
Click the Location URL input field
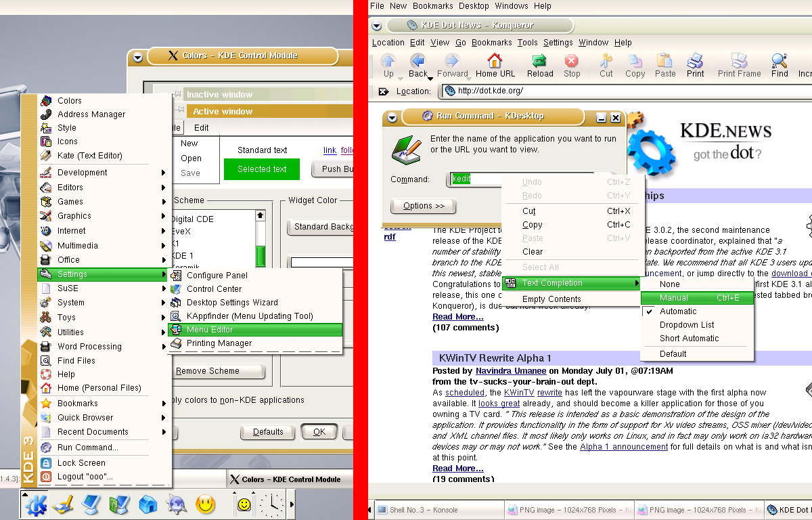point(626,91)
